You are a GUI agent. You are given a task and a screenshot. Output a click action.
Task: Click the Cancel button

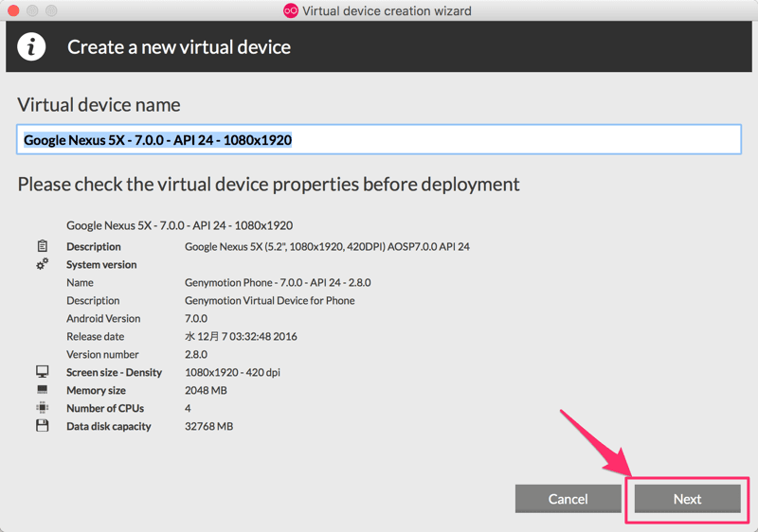click(x=568, y=499)
